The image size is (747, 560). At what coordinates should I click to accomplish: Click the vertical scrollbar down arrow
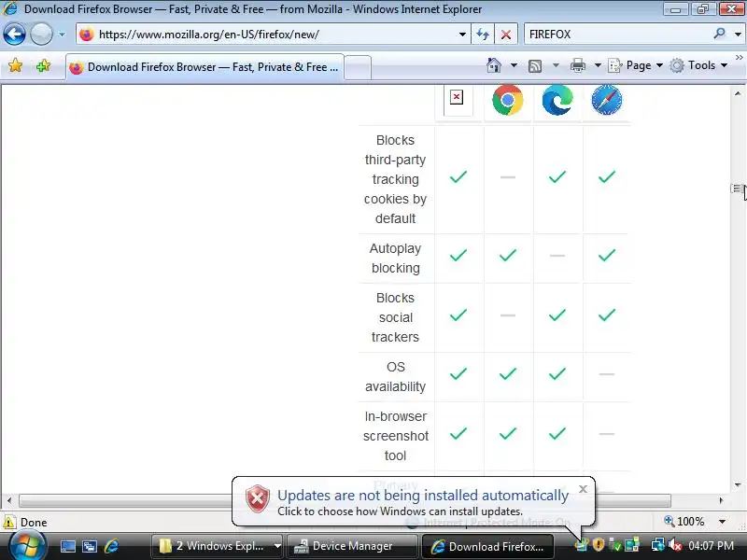click(x=738, y=485)
